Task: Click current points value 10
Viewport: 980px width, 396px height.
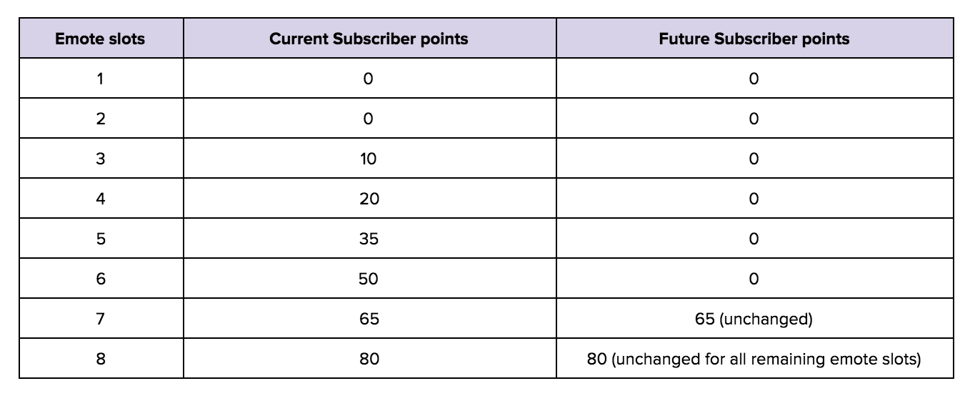Action: (x=369, y=159)
